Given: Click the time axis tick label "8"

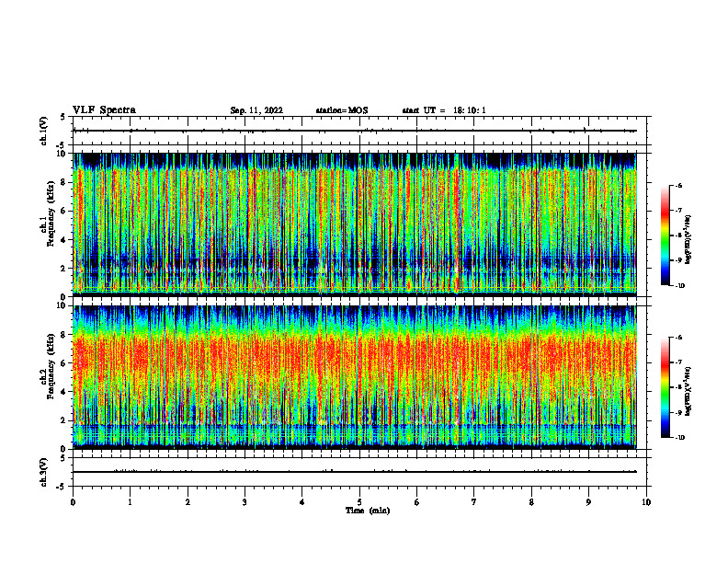Looking at the screenshot, I should 531,502.
